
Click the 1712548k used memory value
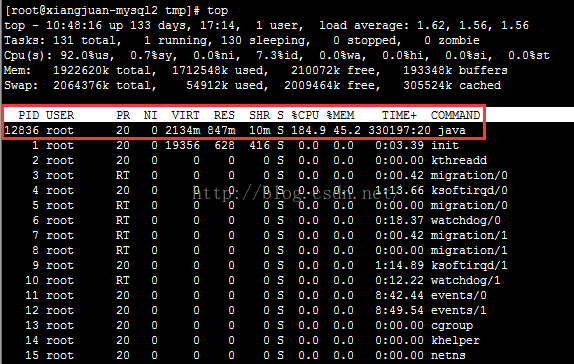(x=200, y=70)
